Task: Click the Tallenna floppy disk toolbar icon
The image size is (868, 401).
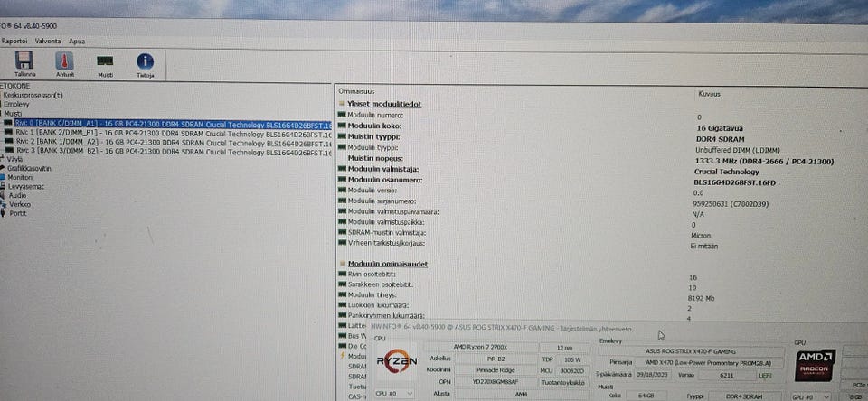Action: click(24, 61)
